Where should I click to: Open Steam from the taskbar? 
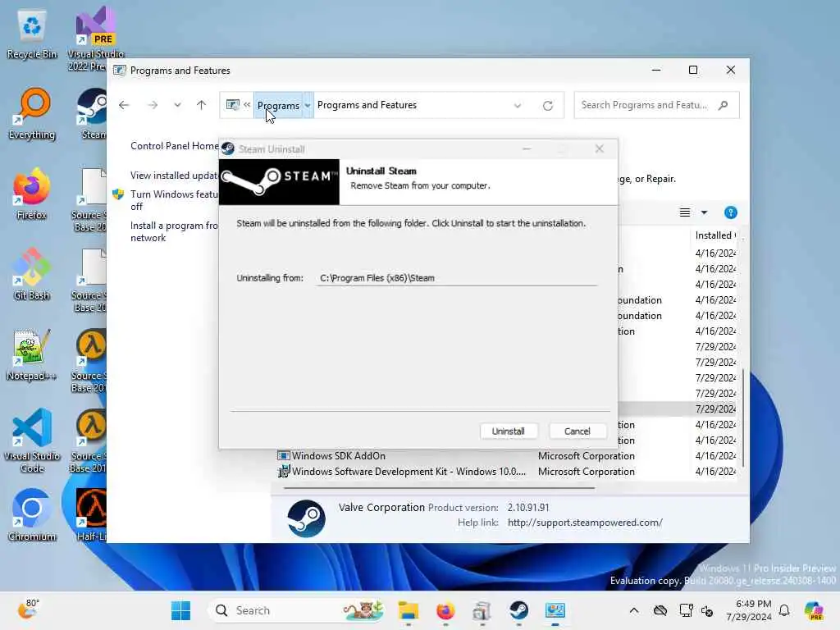pyautogui.click(x=518, y=610)
